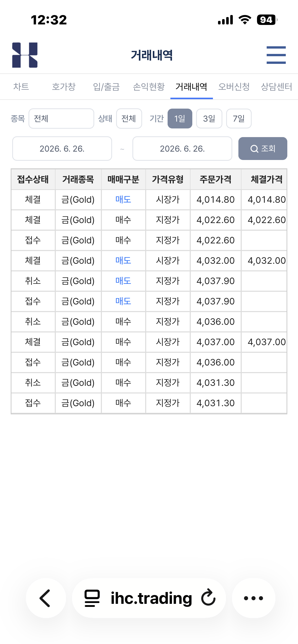Image resolution: width=298 pixels, height=644 pixels.
Task: Select the 3일 period option
Action: 209,119
